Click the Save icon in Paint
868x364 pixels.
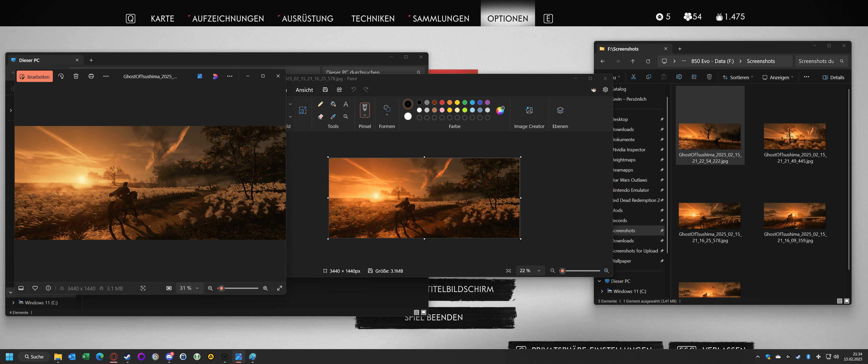[x=325, y=89]
